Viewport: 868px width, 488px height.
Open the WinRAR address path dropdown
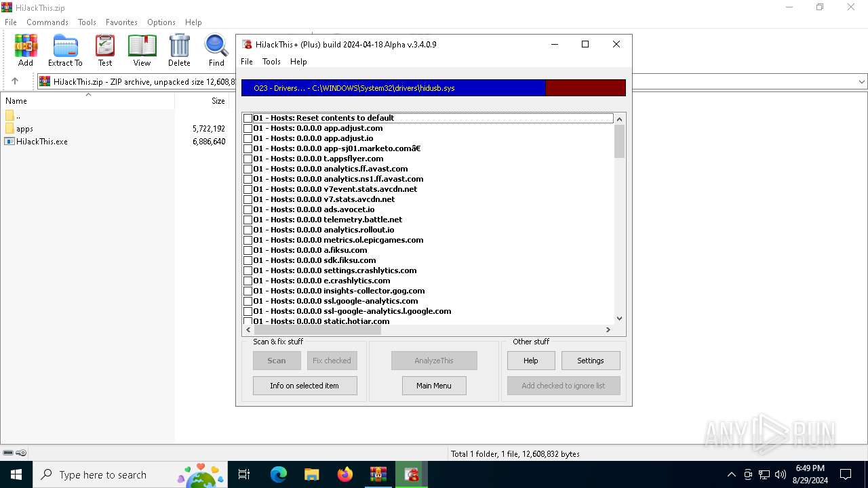pos(862,81)
